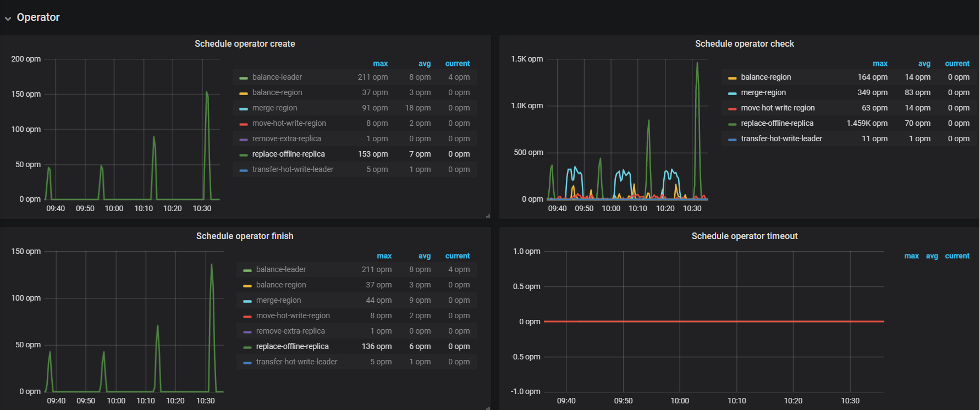Sort finish panel legend by current

point(458,256)
